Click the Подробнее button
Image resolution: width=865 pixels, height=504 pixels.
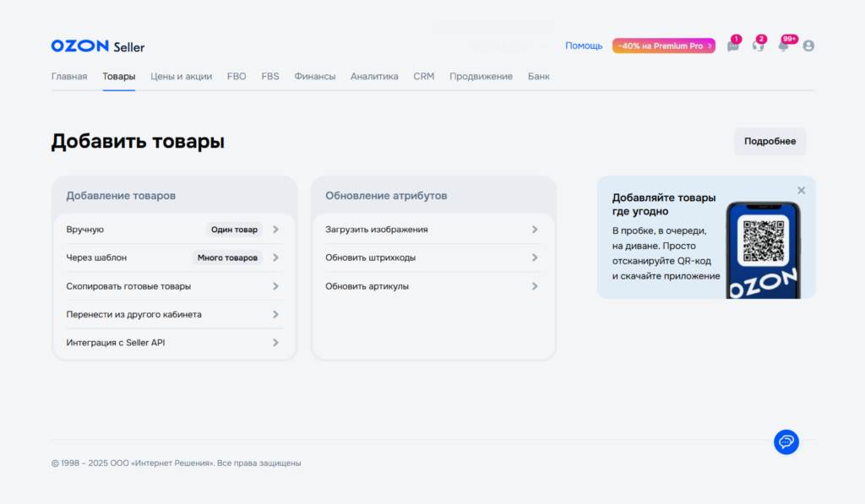[769, 141]
